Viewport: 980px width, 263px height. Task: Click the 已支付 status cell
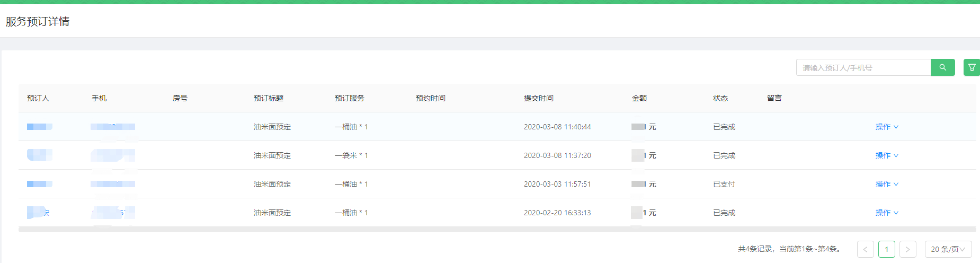(724, 184)
